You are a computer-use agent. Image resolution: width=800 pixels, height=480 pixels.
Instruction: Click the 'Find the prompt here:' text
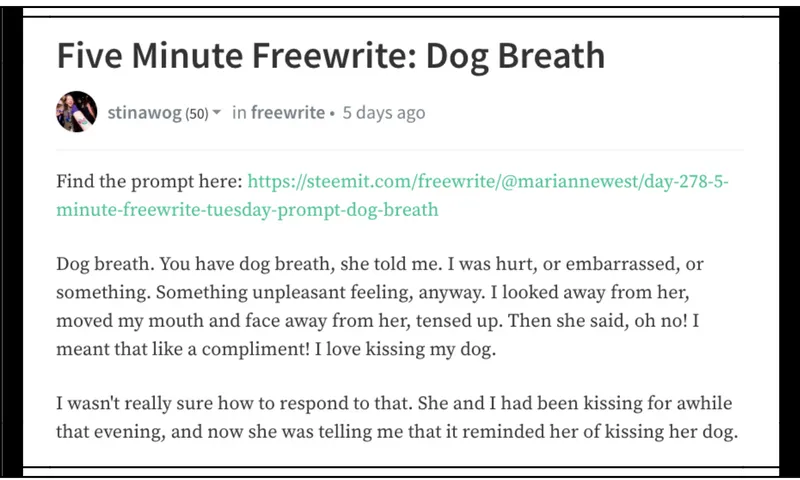[x=149, y=182]
